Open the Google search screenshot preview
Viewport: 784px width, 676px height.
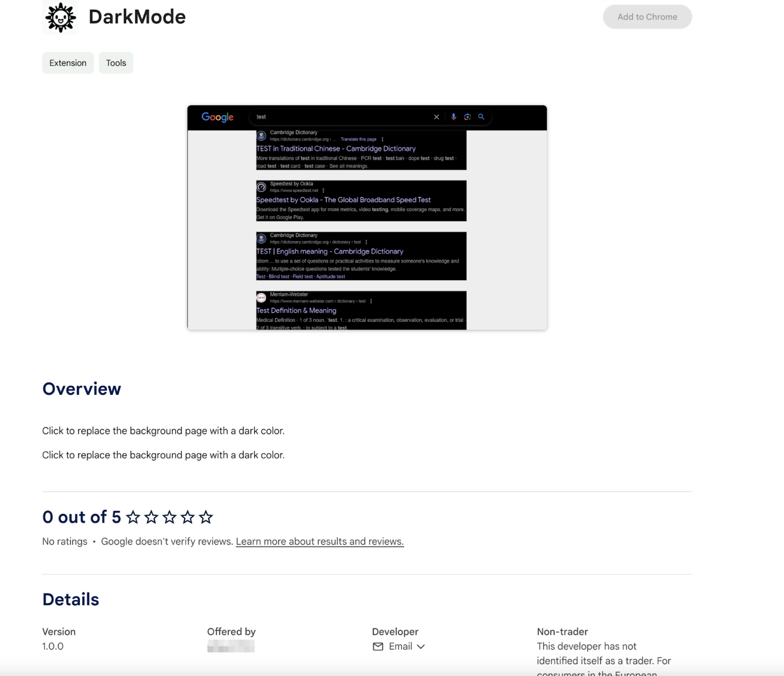click(x=367, y=217)
